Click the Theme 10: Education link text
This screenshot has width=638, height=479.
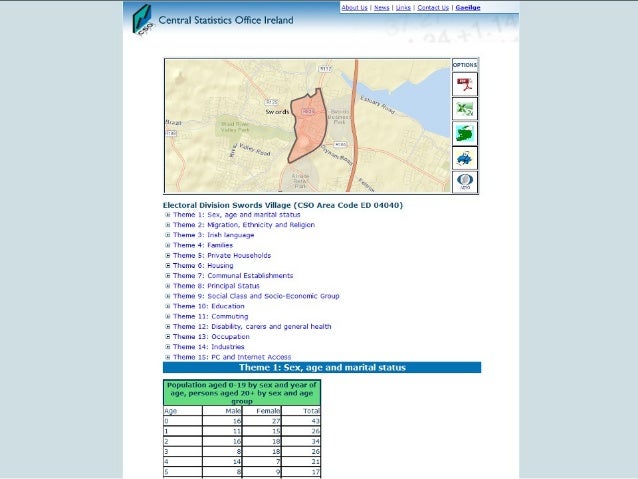tap(209, 306)
